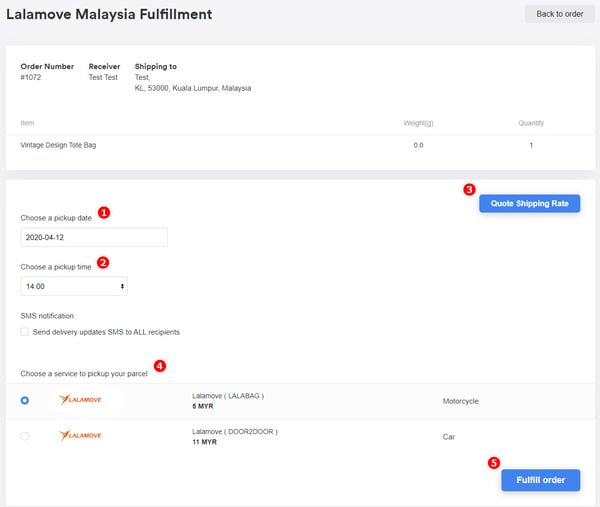The image size is (600, 507).
Task: Click the address line 'KL, 53000, Kuala Lumpur, Malaysia'
Action: [x=193, y=88]
